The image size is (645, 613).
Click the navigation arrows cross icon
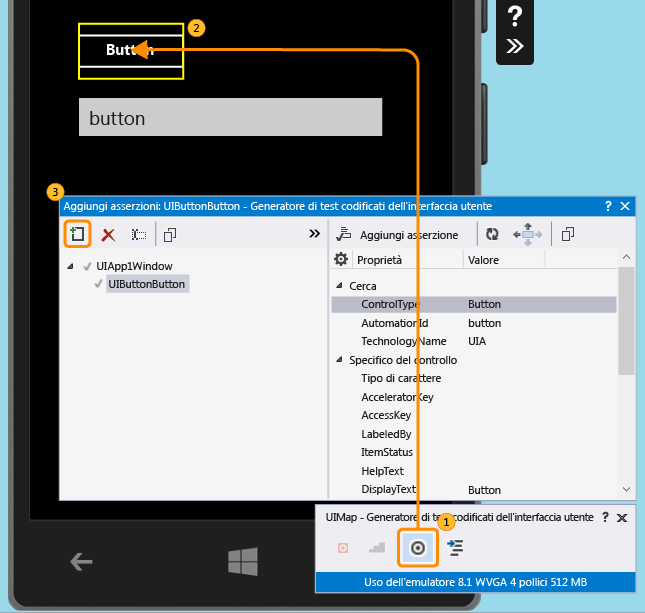point(527,235)
